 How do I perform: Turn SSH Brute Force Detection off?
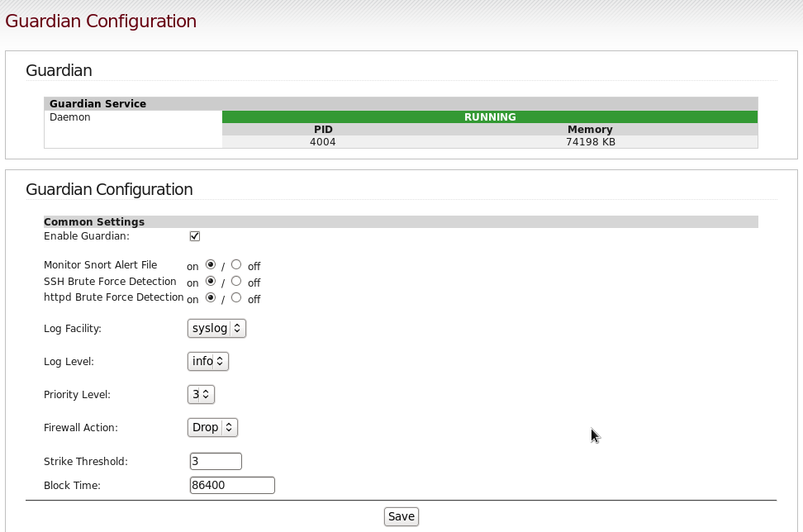[236, 281]
